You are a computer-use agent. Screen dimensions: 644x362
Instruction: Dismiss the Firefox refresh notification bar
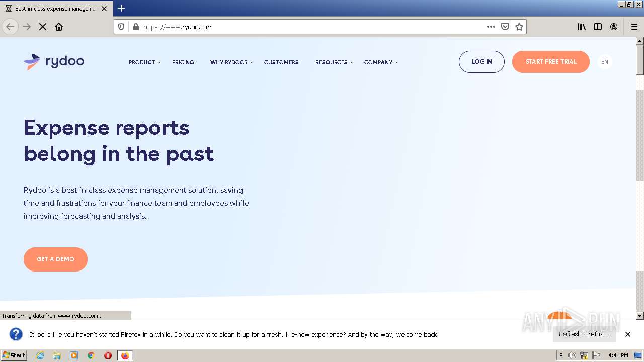click(628, 334)
